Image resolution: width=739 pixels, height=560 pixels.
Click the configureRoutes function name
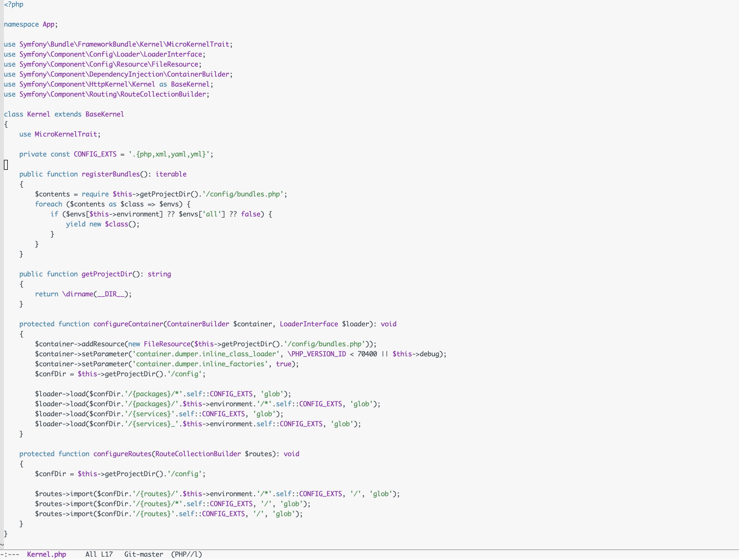(122, 454)
